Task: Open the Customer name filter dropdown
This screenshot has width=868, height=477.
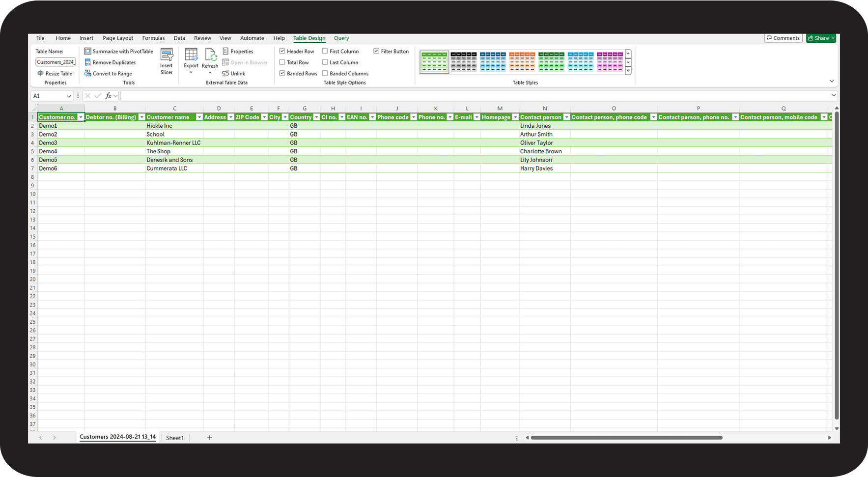Action: coord(199,117)
